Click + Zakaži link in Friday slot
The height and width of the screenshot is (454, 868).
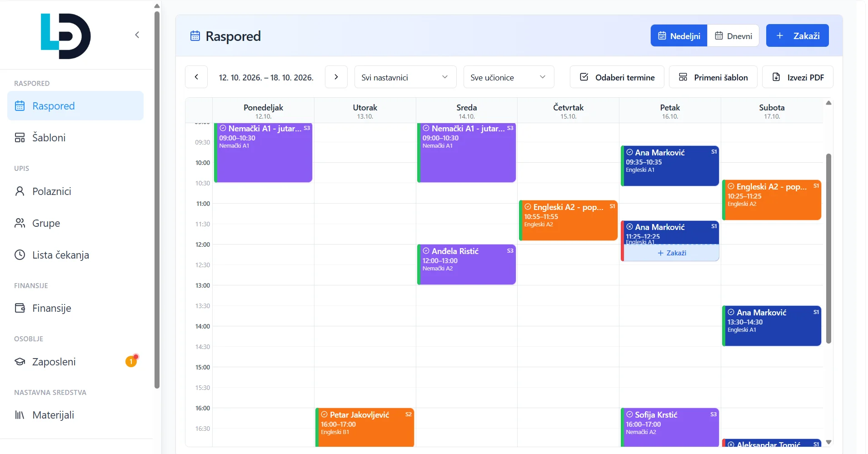672,253
